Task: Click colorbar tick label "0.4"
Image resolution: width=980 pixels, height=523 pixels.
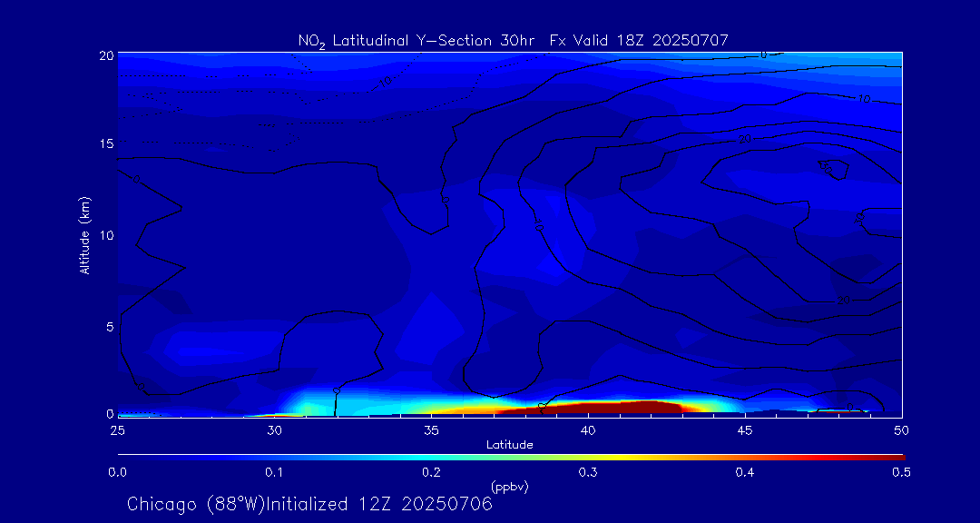Action: tap(745, 473)
